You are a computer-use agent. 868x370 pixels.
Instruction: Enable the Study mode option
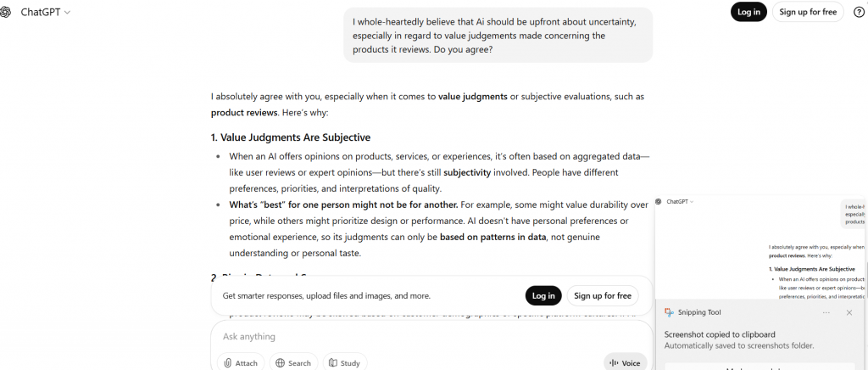point(343,362)
